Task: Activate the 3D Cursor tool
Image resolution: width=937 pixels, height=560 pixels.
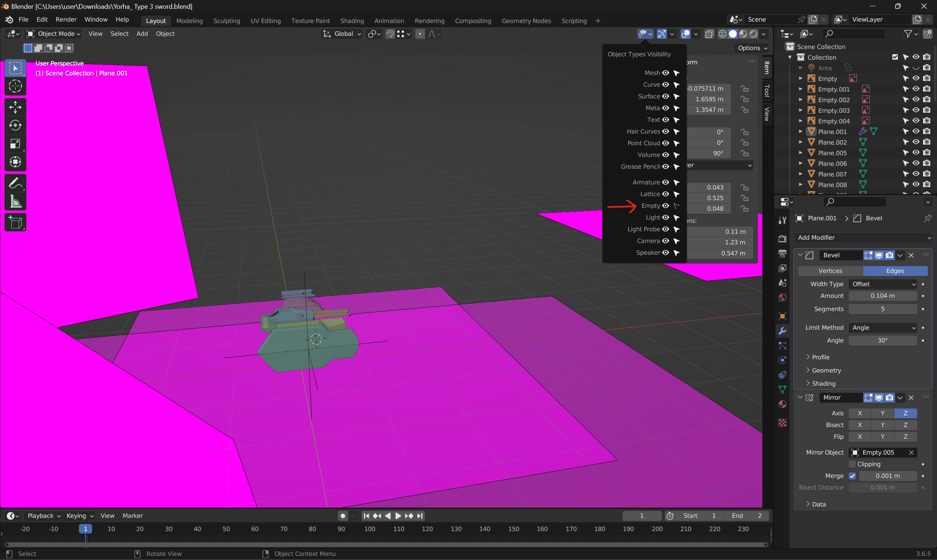Action: 15,86
